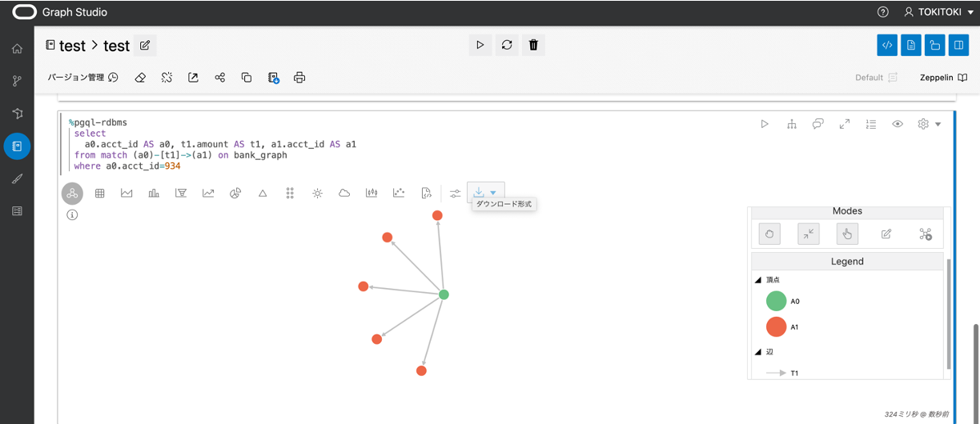
Task: Print the notebook
Action: tap(299, 78)
